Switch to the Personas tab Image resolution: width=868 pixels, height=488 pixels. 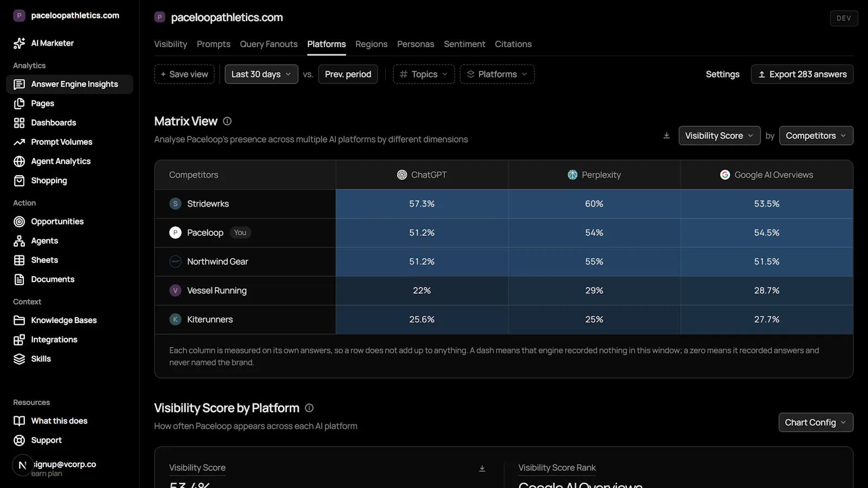416,44
